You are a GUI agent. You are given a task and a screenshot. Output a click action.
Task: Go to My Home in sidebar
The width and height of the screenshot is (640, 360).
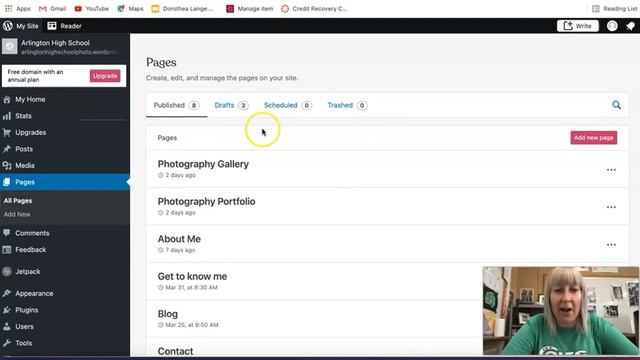coord(30,99)
